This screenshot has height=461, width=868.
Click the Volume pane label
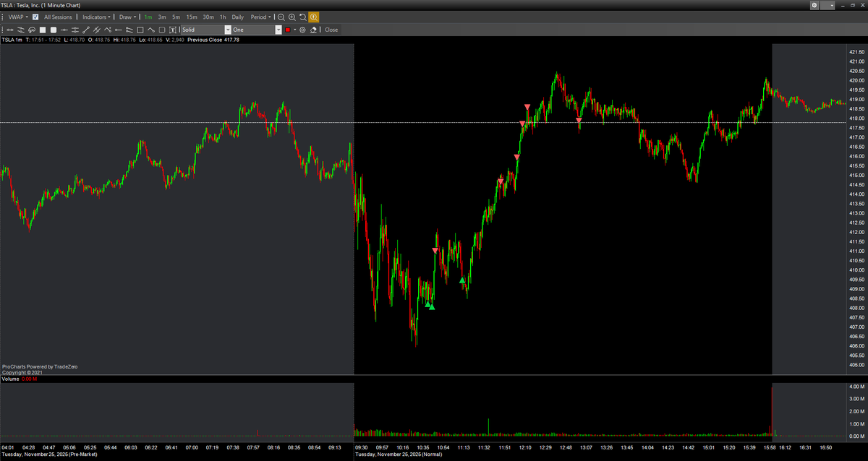tap(11, 379)
